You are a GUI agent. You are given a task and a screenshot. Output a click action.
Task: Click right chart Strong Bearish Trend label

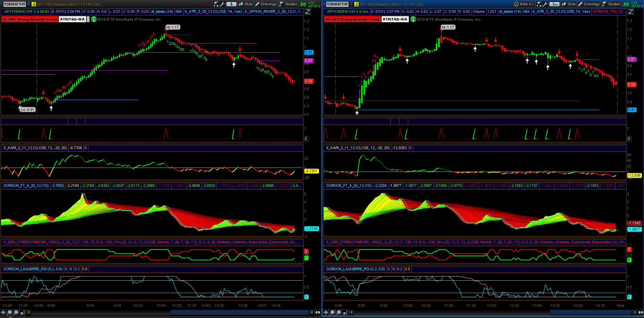tap(353, 20)
